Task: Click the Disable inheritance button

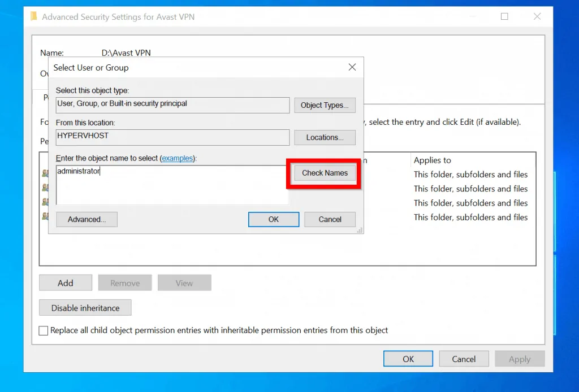Action: pos(85,307)
